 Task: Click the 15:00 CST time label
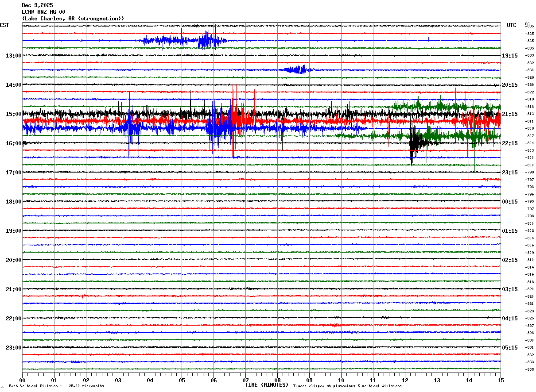(13, 114)
